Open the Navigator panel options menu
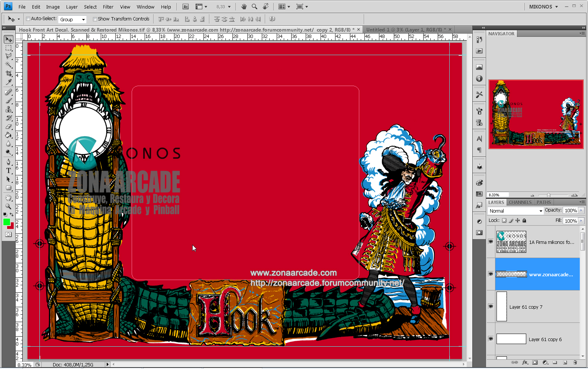This screenshot has width=588, height=369. coord(582,34)
